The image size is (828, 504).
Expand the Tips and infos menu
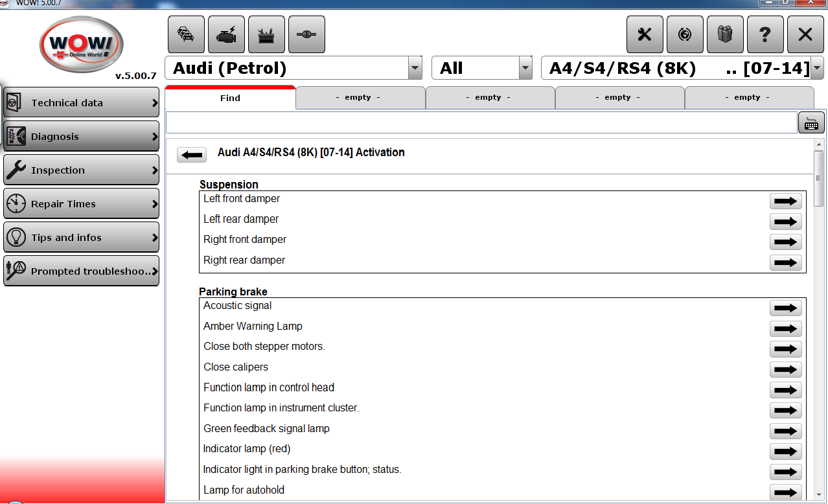[x=81, y=237]
